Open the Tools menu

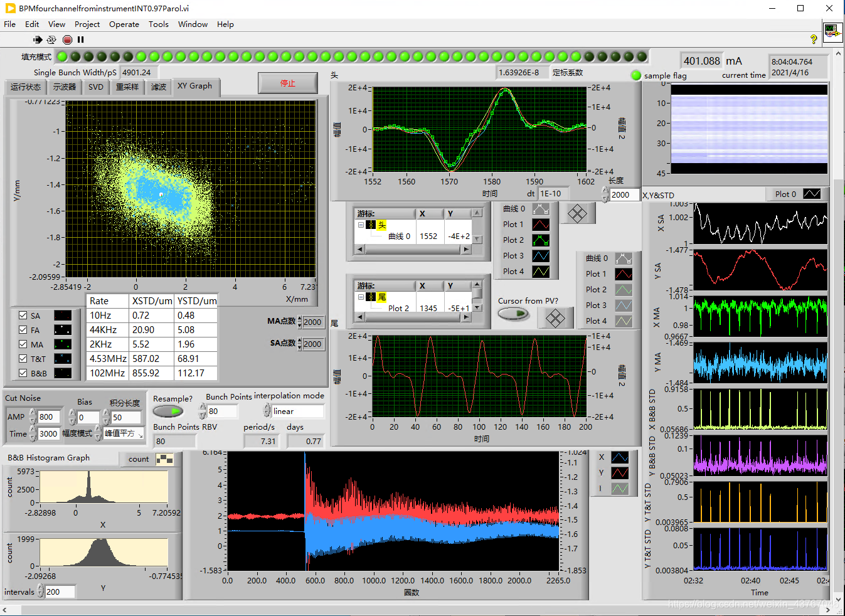159,24
